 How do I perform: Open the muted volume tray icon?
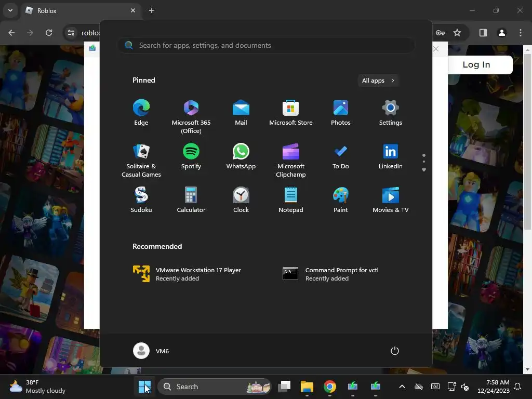465,387
